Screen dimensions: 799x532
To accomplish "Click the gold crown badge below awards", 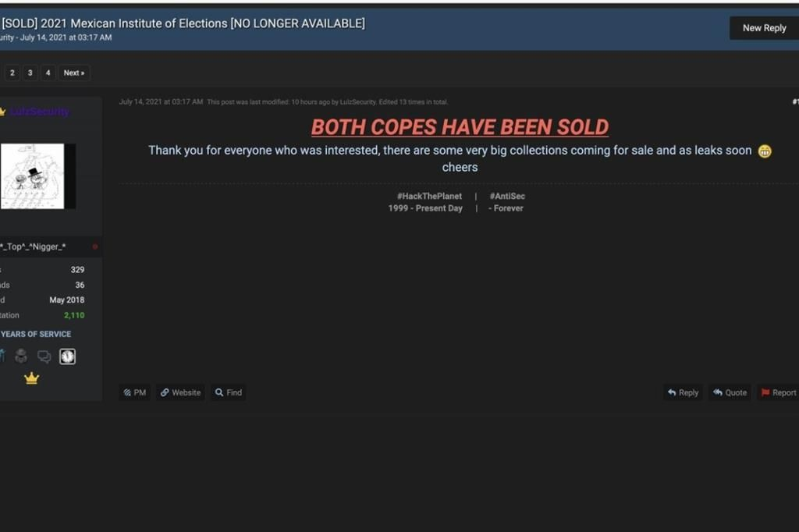I will click(31, 378).
